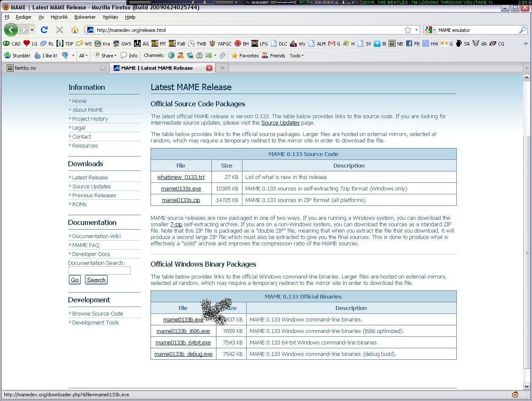Open the 7-zip link
Screen dimensions: 532x401
pyautogui.click(x=176, y=224)
